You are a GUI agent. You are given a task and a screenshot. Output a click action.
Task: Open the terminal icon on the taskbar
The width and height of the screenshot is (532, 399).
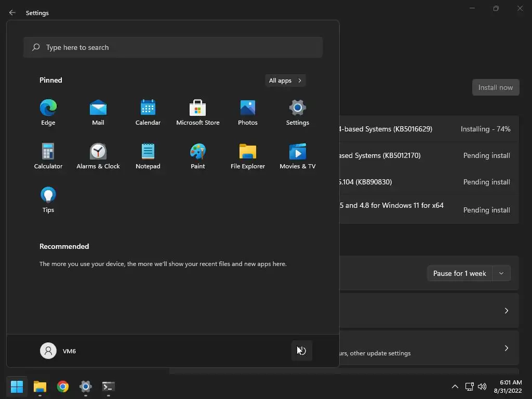tap(109, 387)
